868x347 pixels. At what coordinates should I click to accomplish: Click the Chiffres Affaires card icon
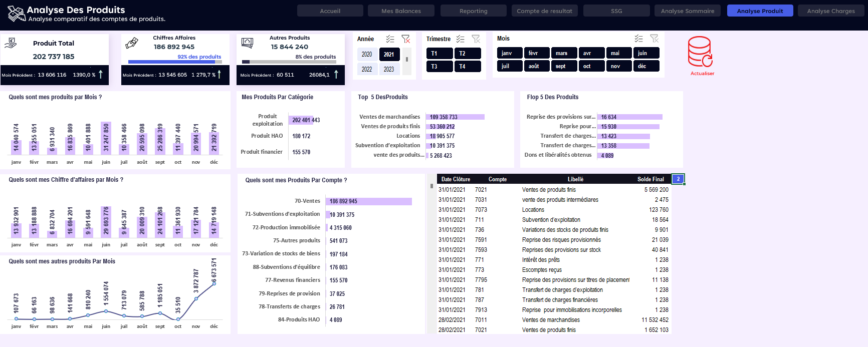coord(132,43)
